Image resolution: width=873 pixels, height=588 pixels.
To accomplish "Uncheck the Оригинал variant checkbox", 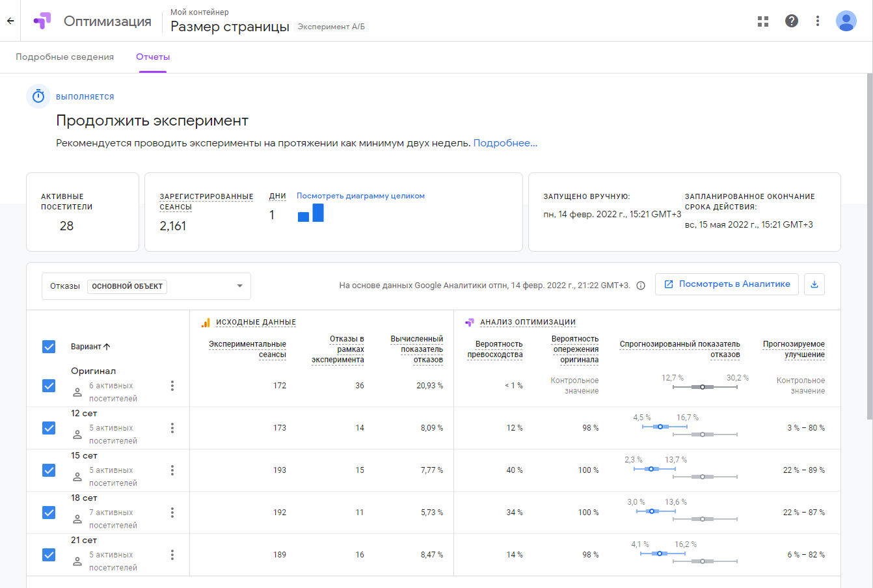I will [49, 386].
